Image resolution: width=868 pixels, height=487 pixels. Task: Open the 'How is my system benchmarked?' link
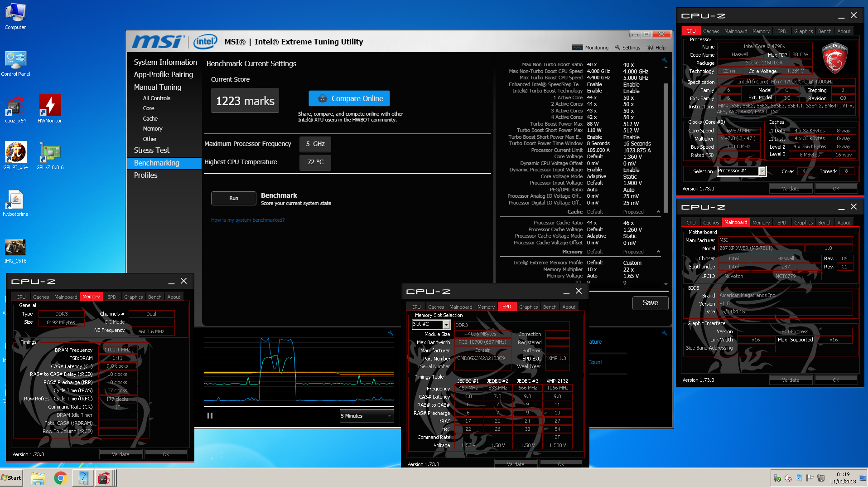coord(248,220)
